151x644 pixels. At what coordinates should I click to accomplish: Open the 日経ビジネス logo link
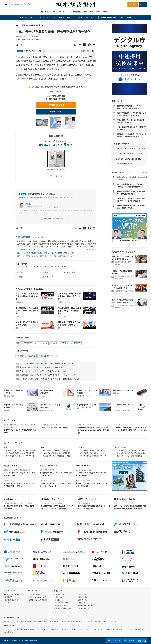99,552
